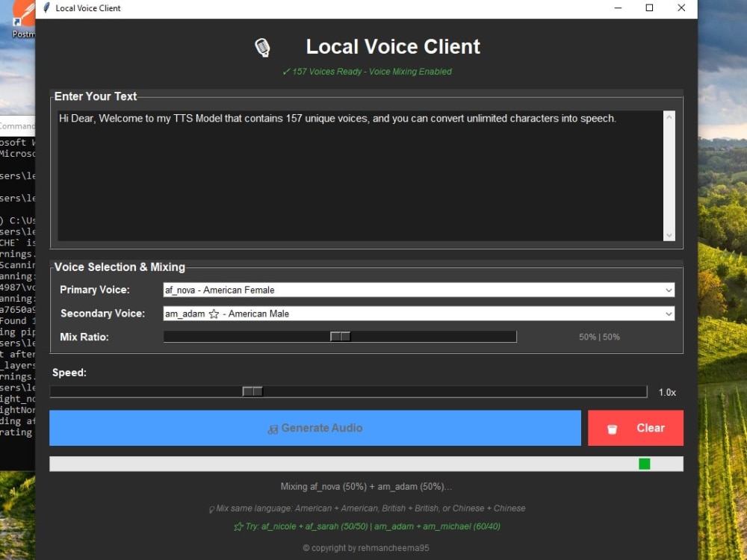Click the '50% | 50%' ratio value
This screenshot has width=747, height=560.
(x=599, y=337)
